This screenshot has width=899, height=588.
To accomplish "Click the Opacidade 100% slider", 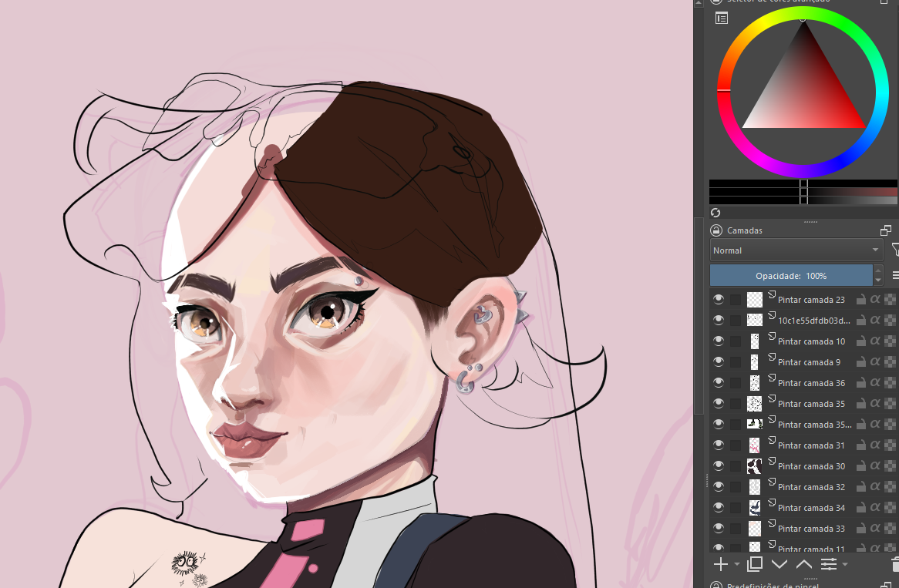I will [x=791, y=276].
